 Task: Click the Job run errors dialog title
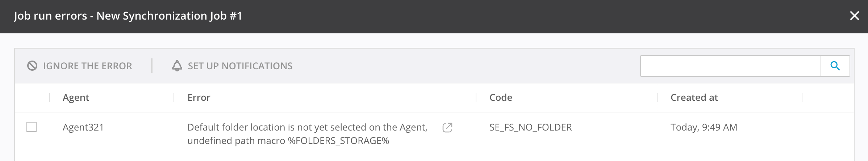128,16
